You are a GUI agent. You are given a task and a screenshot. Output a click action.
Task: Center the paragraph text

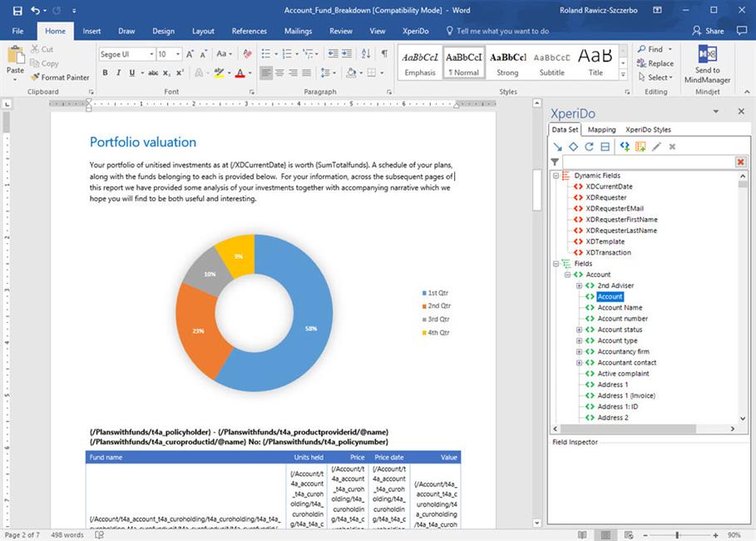[x=279, y=73]
